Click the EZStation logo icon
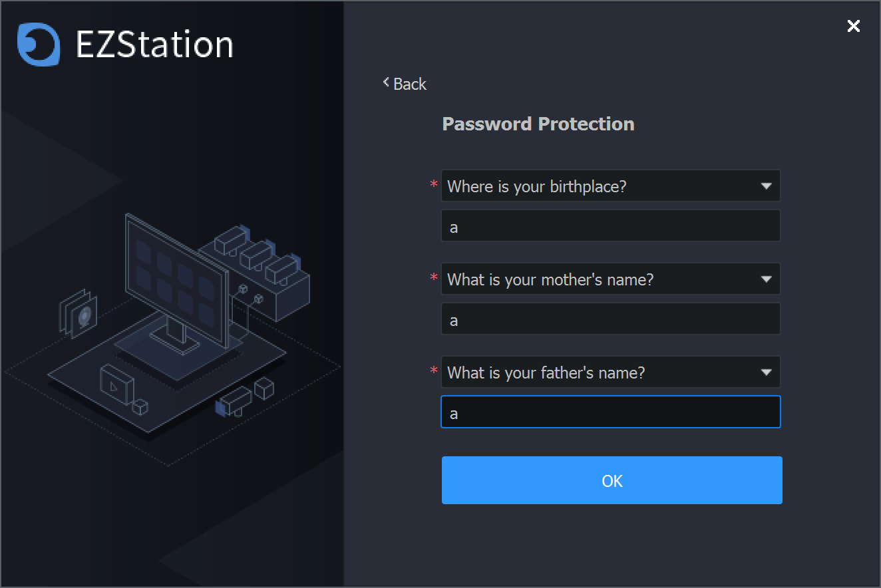This screenshot has height=588, width=881. [x=39, y=45]
